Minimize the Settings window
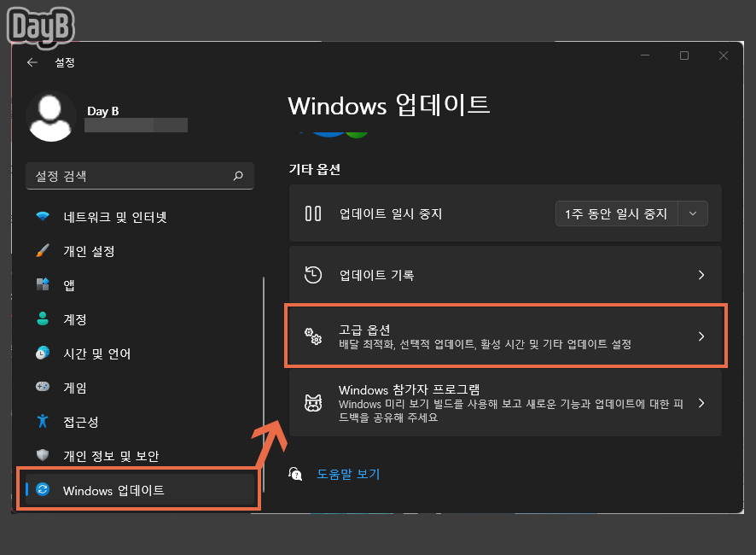This screenshot has height=555, width=756. pyautogui.click(x=644, y=55)
